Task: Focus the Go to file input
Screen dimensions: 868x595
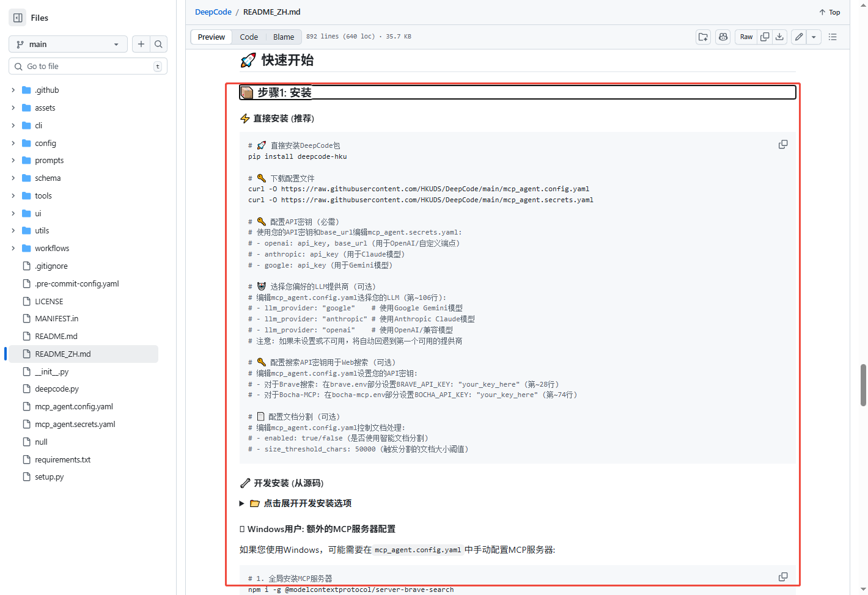Action: (88, 66)
